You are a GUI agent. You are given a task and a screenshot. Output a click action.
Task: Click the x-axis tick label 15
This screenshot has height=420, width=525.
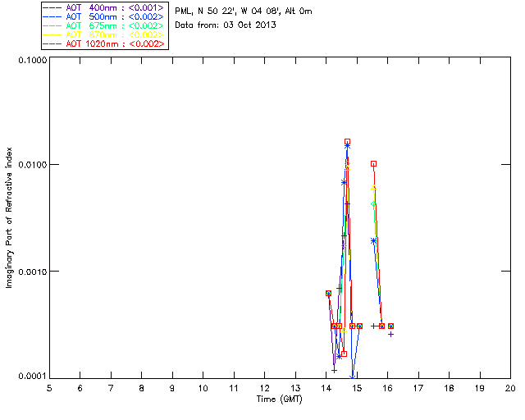pos(357,388)
